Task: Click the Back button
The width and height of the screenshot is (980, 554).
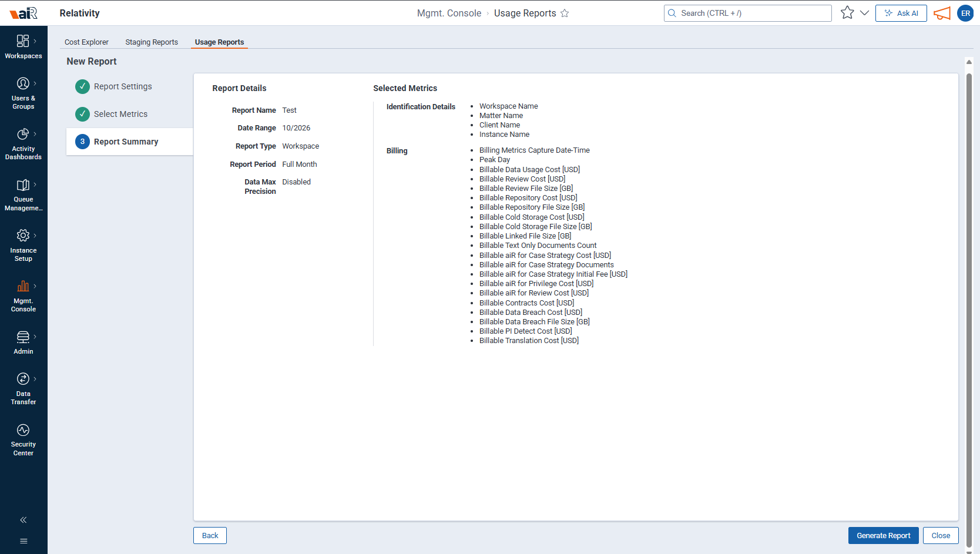Action: click(x=210, y=536)
